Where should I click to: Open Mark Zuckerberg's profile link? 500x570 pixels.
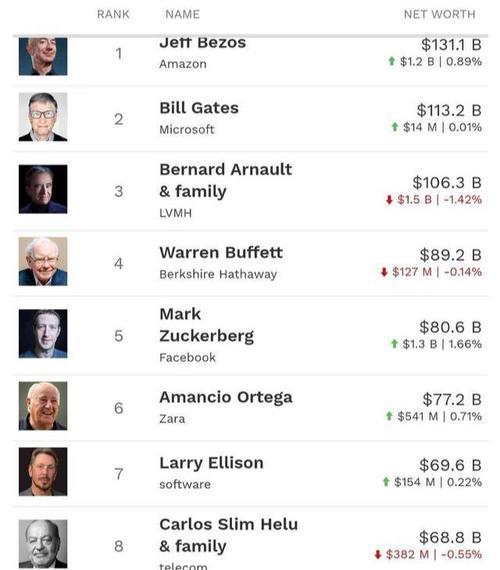[x=207, y=325]
